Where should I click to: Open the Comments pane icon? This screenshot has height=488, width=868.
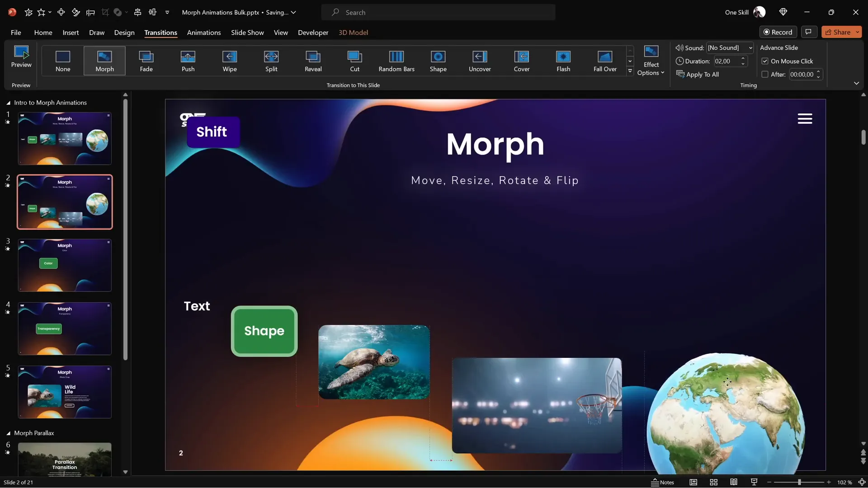pyautogui.click(x=808, y=32)
